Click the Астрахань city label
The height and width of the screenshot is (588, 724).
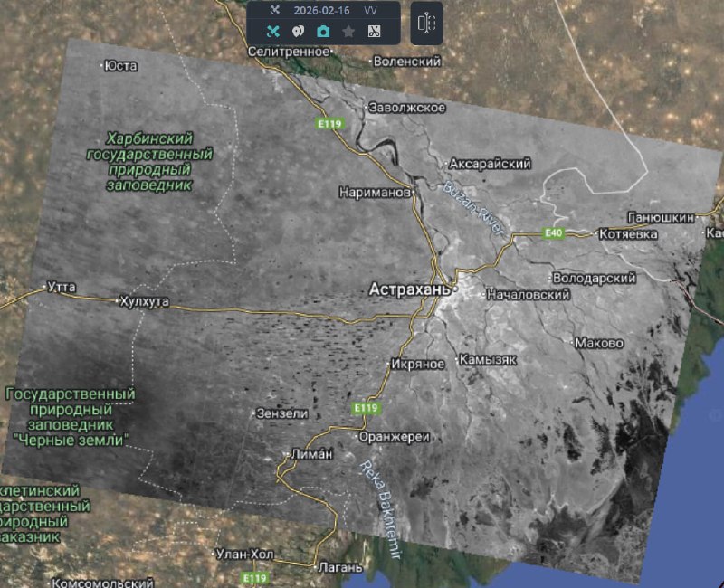pos(409,290)
